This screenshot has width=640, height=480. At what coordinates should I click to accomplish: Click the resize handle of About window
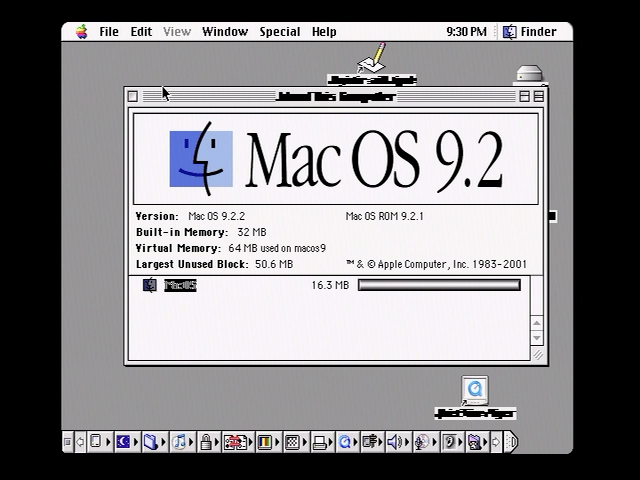pos(538,355)
